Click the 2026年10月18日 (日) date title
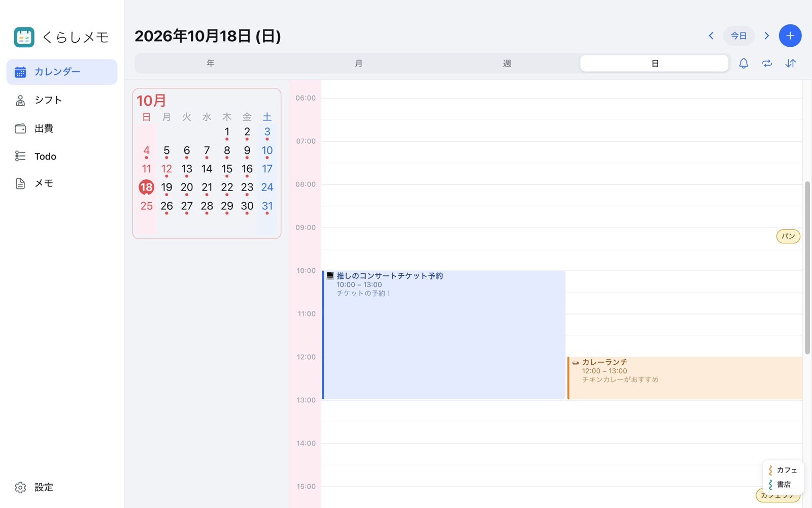 point(208,36)
